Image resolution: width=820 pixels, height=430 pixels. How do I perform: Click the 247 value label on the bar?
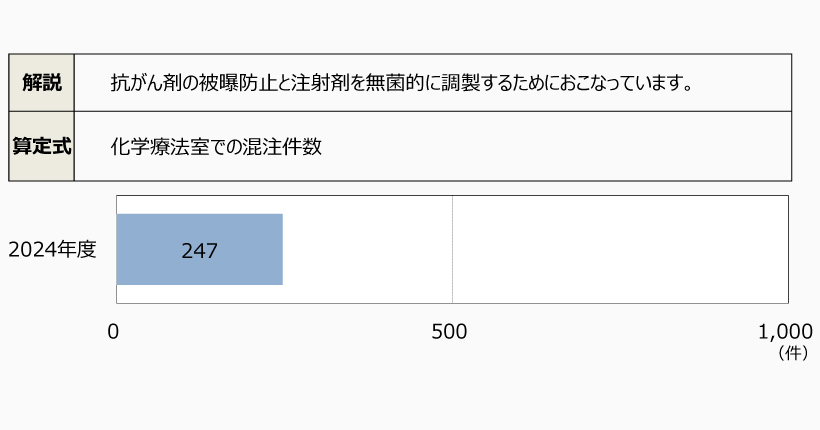(200, 251)
